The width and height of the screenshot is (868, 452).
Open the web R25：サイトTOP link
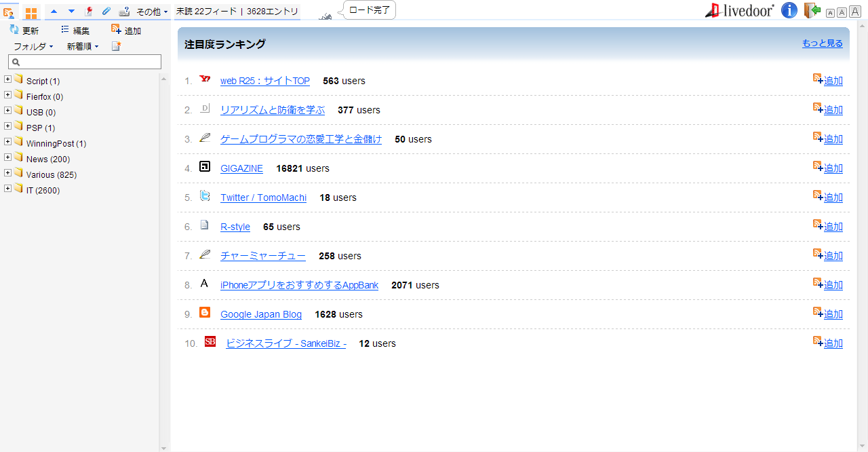click(265, 81)
